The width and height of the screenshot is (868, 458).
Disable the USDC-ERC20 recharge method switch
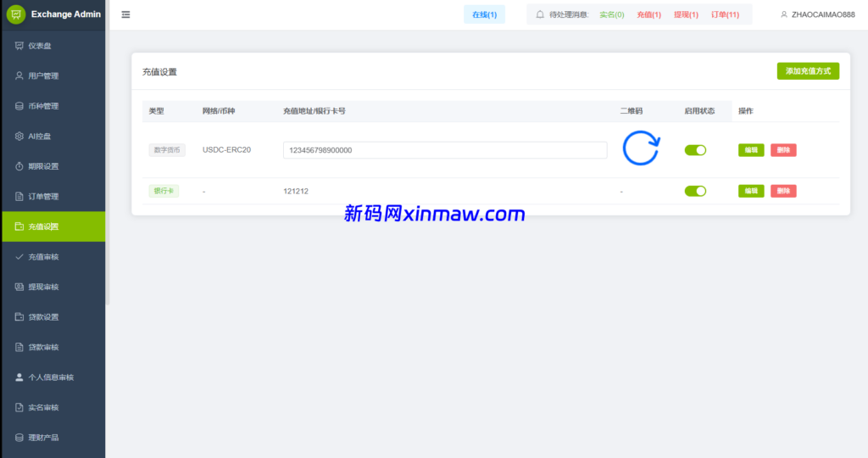pyautogui.click(x=695, y=150)
